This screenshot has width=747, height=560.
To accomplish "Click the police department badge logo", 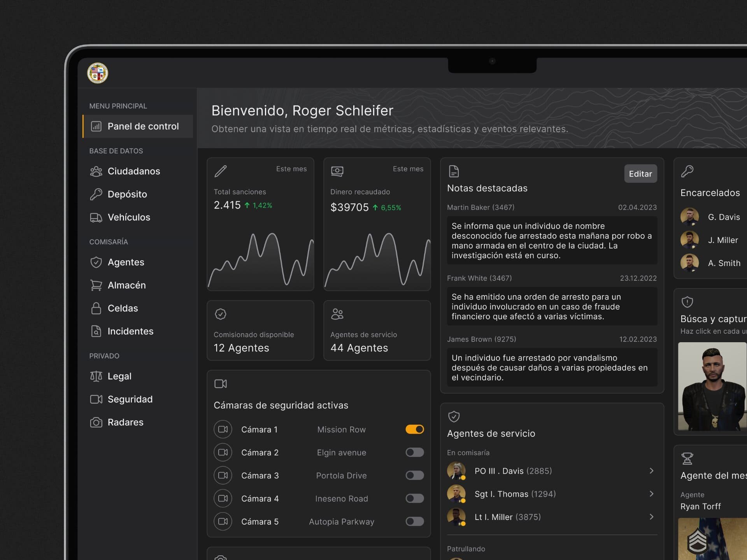I will pos(97,73).
